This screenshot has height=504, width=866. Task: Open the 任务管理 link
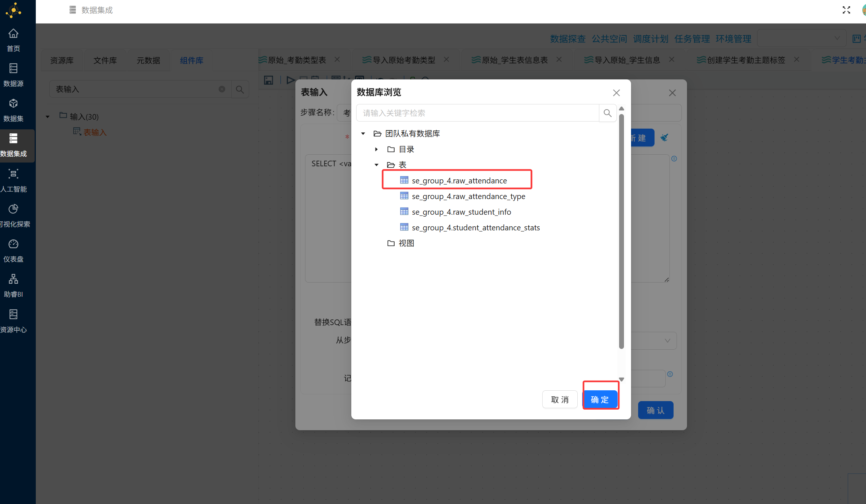[x=692, y=39]
